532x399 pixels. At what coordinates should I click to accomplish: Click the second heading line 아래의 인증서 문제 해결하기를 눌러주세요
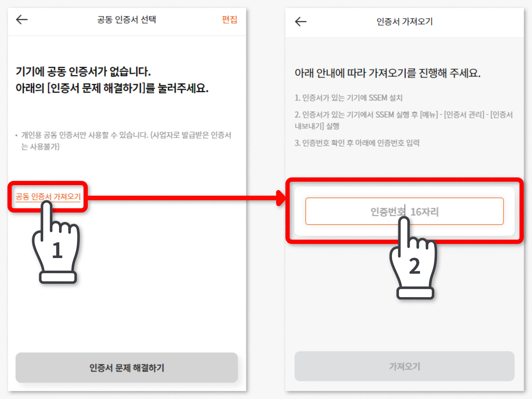tap(112, 88)
